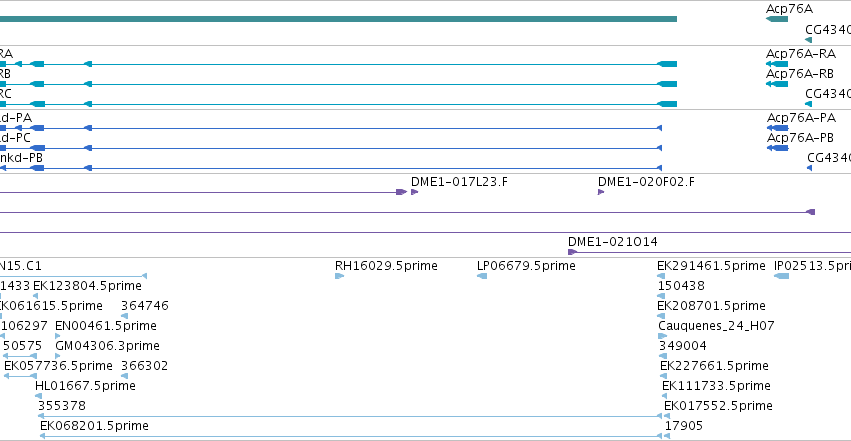Select the EN00461.5prime label
The height and width of the screenshot is (441, 851).
pos(106,326)
